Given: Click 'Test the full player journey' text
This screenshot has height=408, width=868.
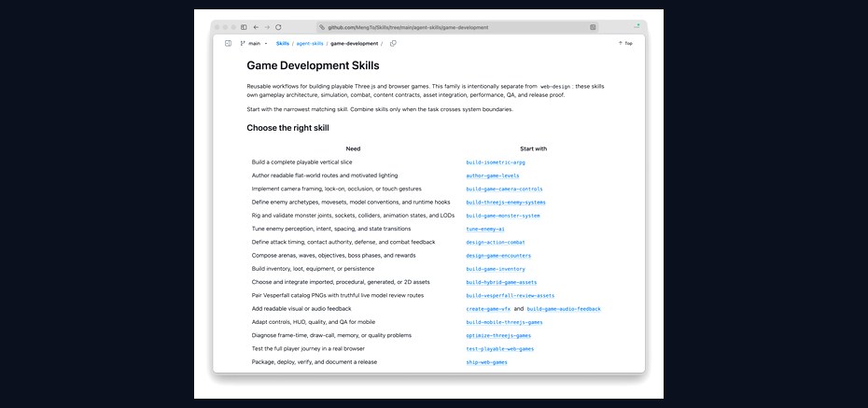Looking at the screenshot, I should [308, 348].
